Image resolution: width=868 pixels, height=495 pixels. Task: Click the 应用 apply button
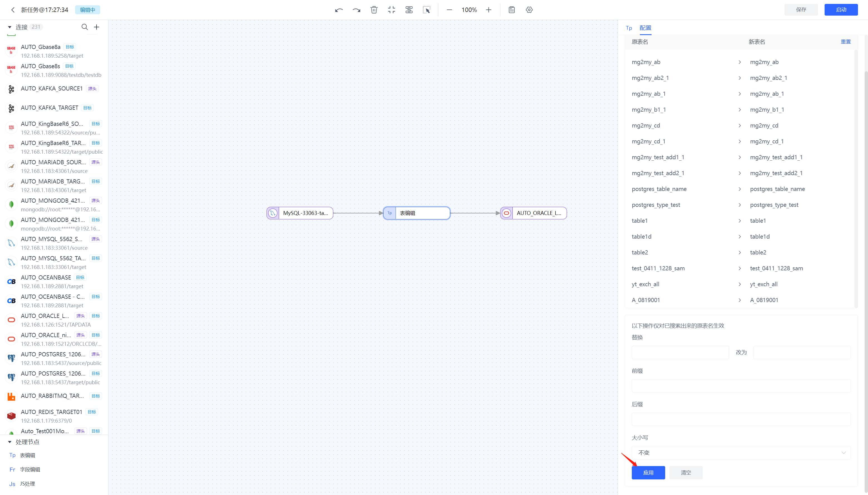pos(648,472)
